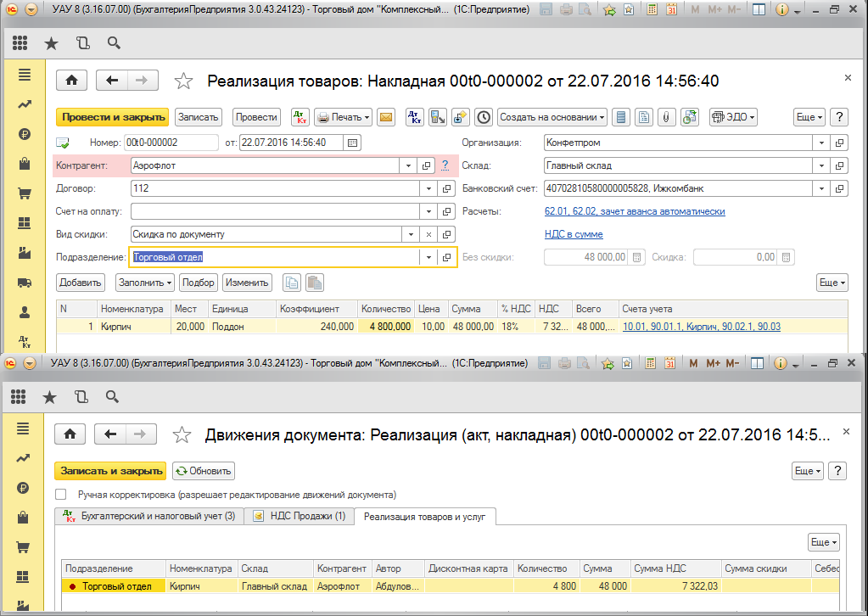
Task: Enable the Ручная корректировка checkbox
Action: click(x=61, y=494)
